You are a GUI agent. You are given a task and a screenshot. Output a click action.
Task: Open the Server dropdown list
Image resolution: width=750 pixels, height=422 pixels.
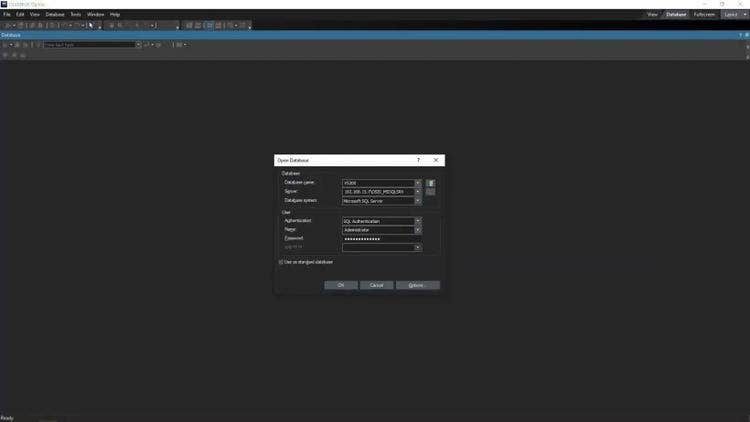click(418, 192)
